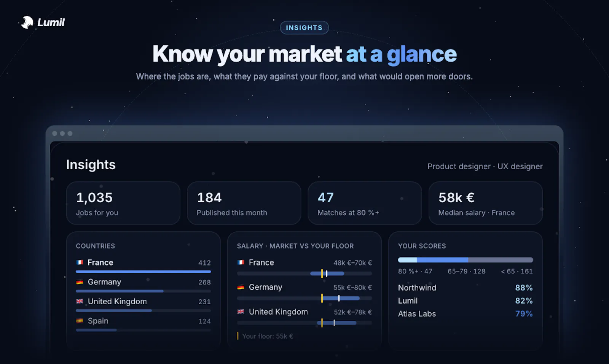Click the "Product designer · UX designer" text
609x364 pixels.
coord(485,166)
